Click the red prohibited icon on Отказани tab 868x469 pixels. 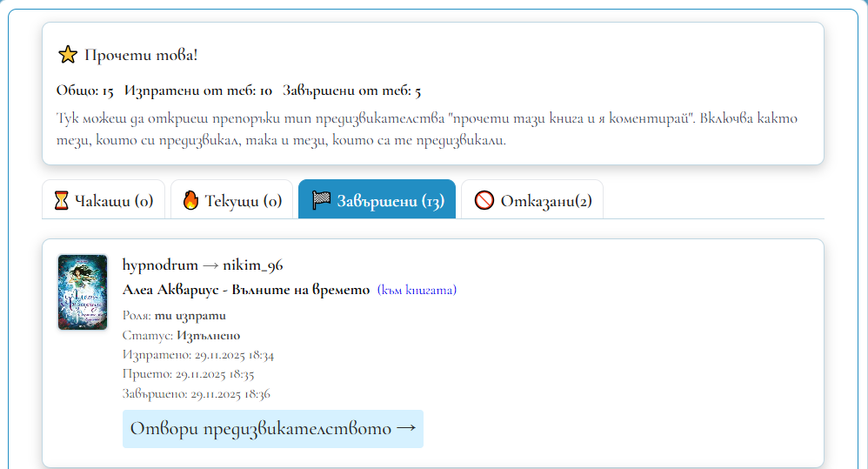coord(484,200)
